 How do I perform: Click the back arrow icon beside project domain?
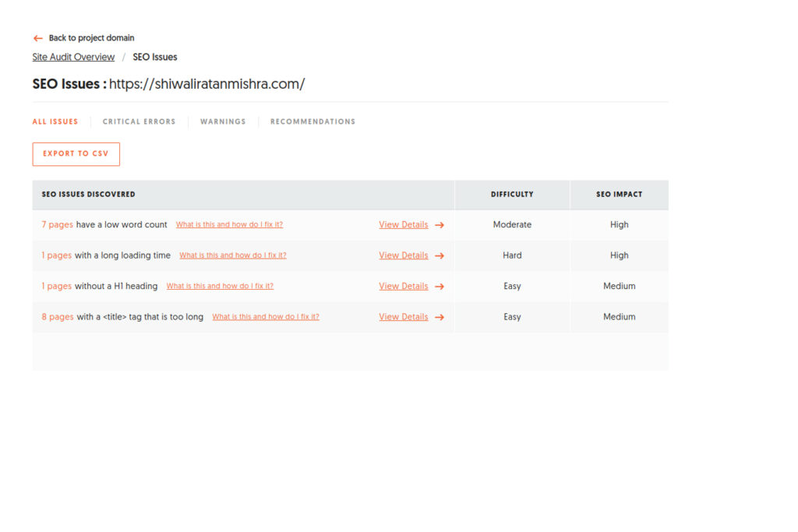point(37,38)
